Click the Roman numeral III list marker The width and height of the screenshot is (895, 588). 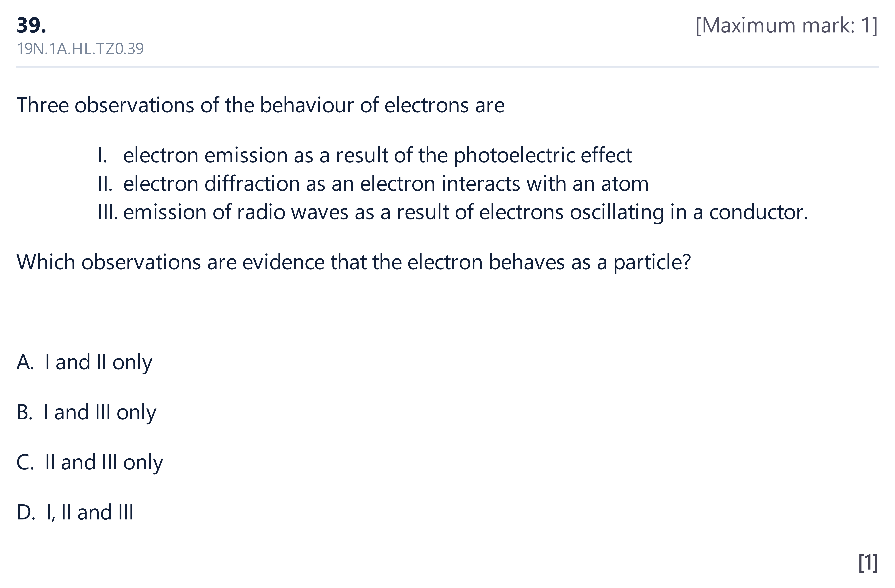pyautogui.click(x=108, y=212)
